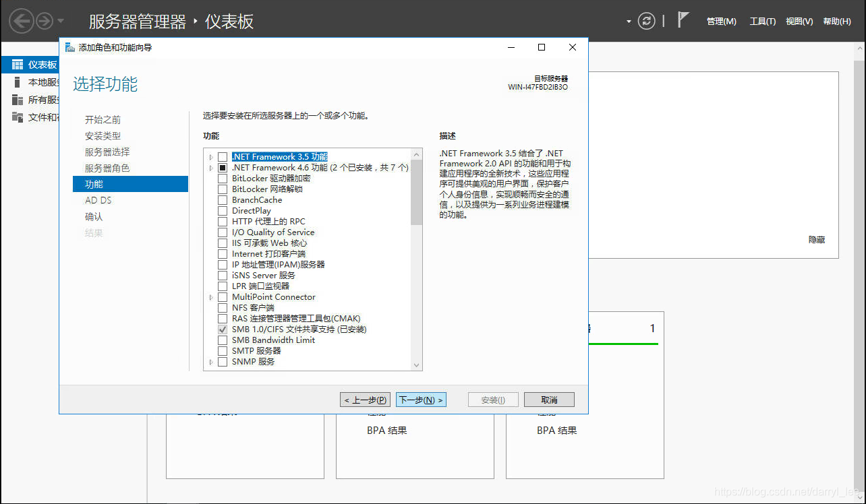The width and height of the screenshot is (866, 504).
Task: Go to 确认 wizard step
Action: tap(94, 217)
